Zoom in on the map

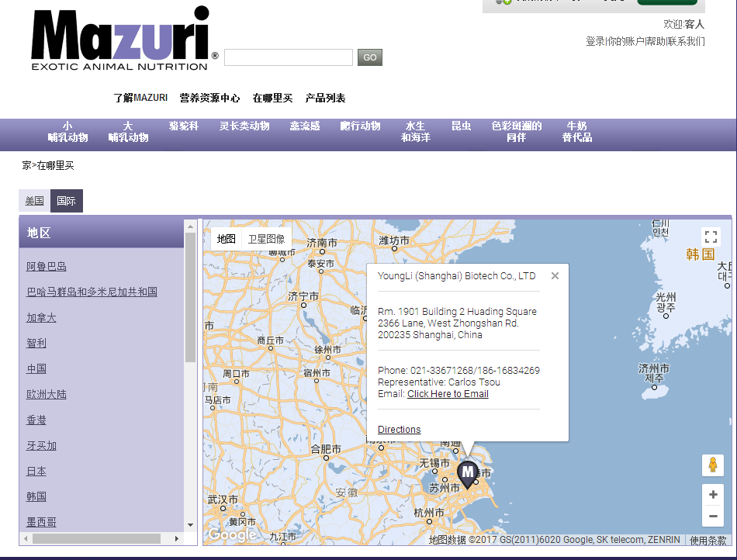(x=713, y=494)
